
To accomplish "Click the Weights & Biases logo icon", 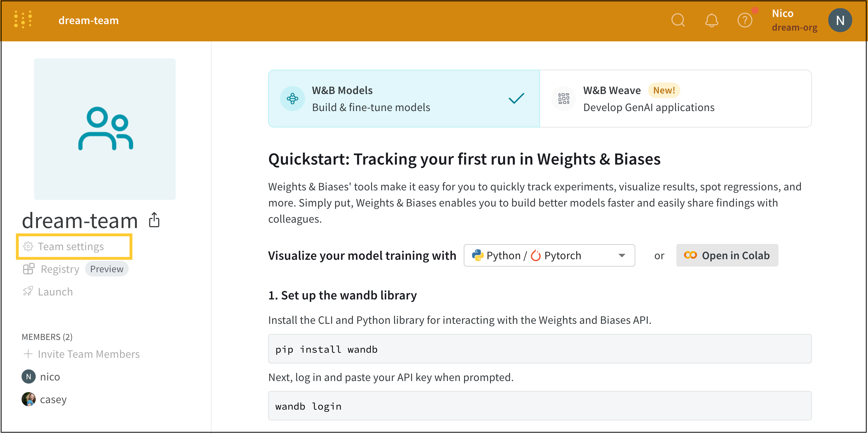I will [x=23, y=20].
